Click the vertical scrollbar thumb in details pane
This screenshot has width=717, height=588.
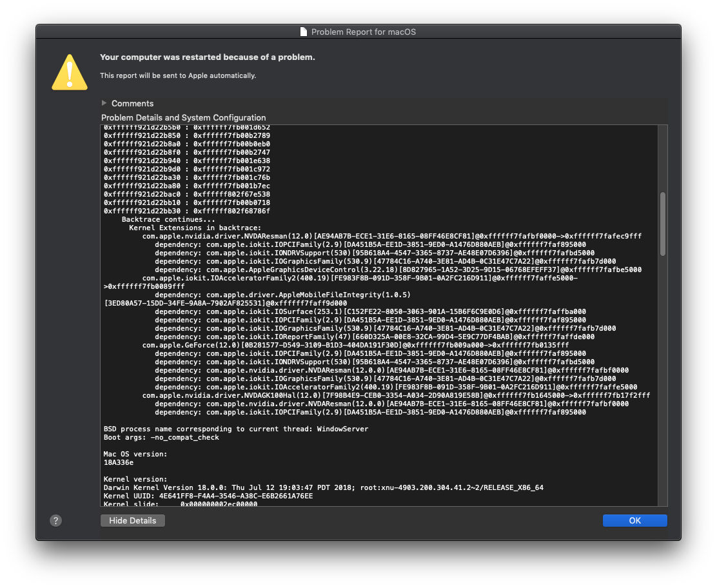pos(663,224)
